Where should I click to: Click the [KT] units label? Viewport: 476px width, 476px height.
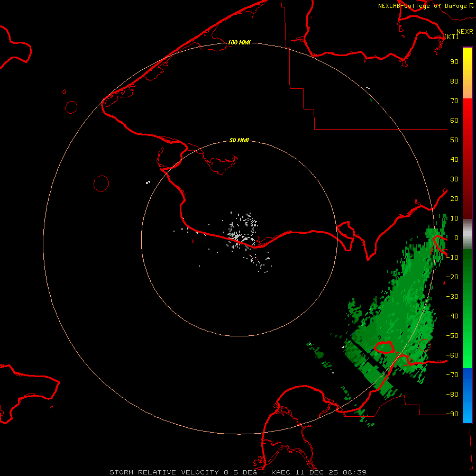point(452,36)
